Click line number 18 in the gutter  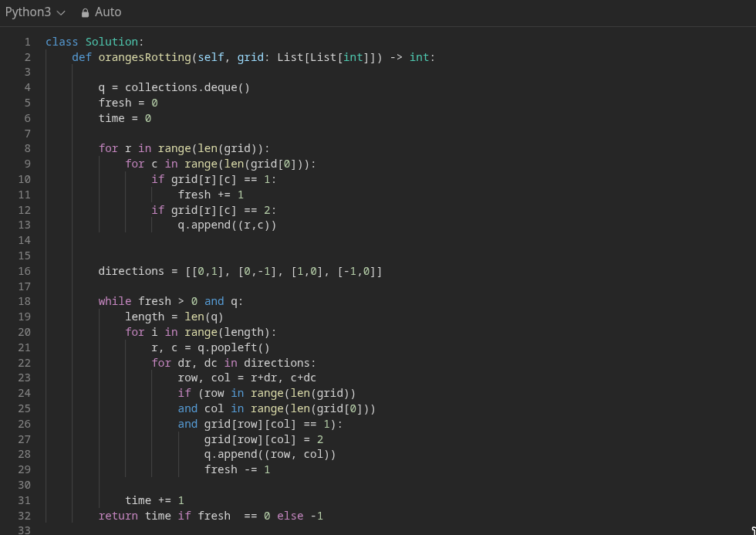pyautogui.click(x=25, y=302)
